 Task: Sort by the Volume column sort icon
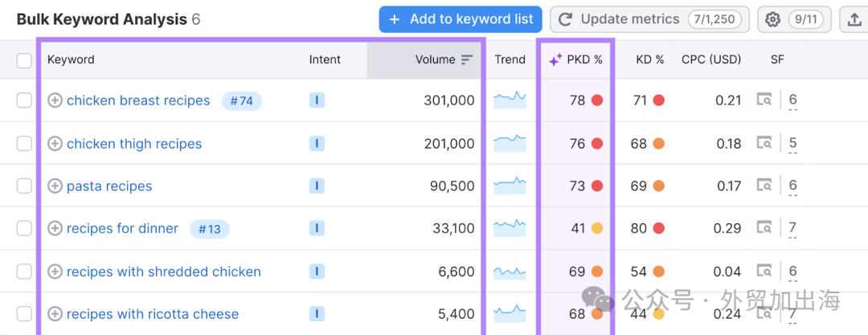pyautogui.click(x=467, y=59)
